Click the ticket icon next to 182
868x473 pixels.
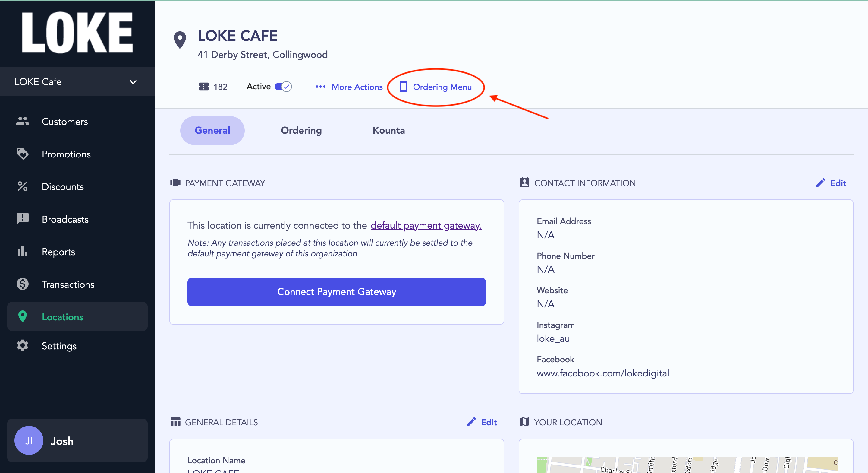click(203, 87)
